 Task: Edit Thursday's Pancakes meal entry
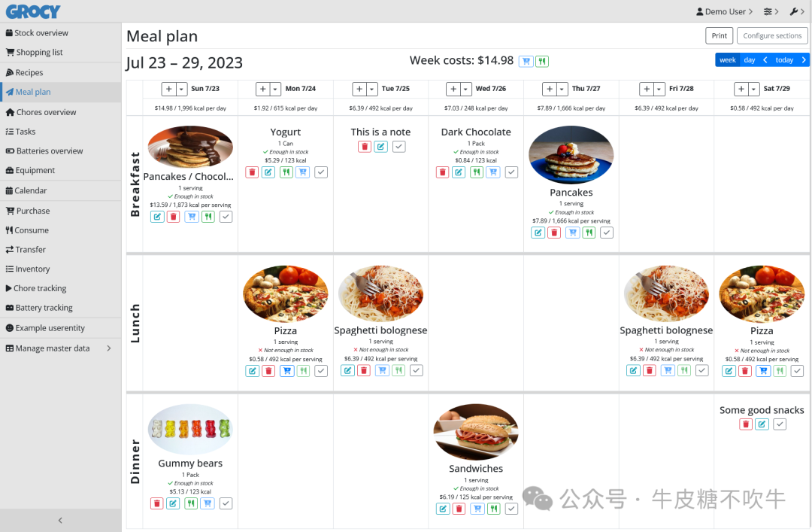click(538, 233)
